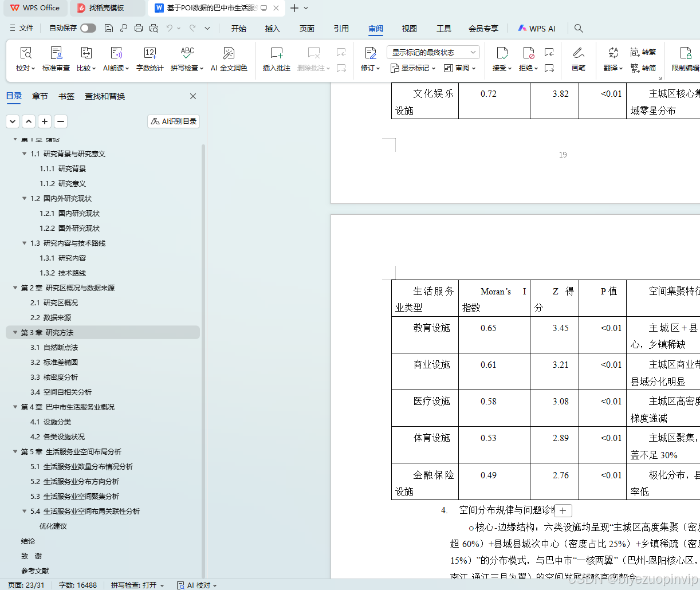Click the save document icon

109,28
